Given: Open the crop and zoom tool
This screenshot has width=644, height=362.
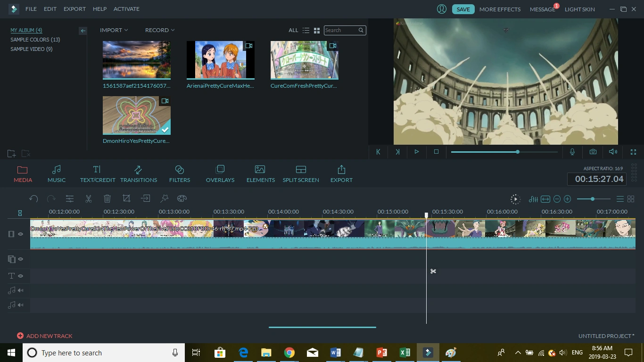Looking at the screenshot, I should click(126, 198).
